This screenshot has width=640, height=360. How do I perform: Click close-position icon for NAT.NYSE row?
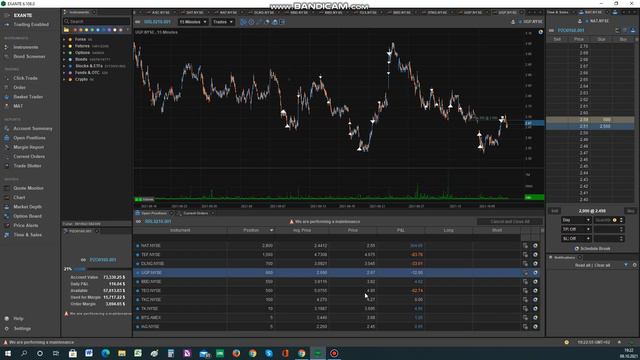[x=535, y=246]
